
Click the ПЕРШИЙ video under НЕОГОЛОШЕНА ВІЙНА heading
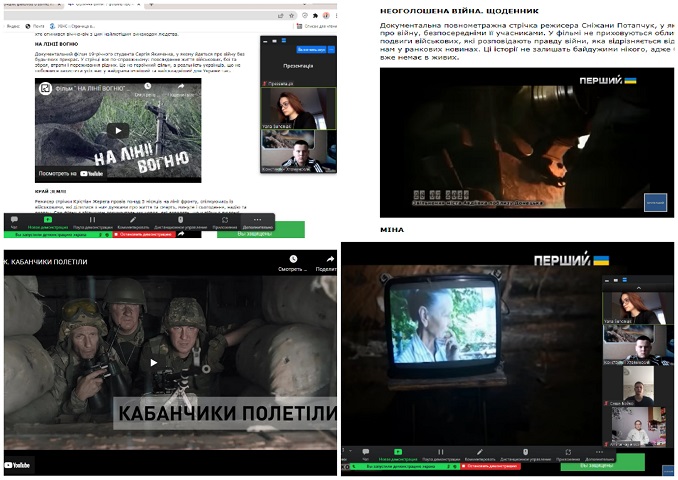(x=527, y=142)
